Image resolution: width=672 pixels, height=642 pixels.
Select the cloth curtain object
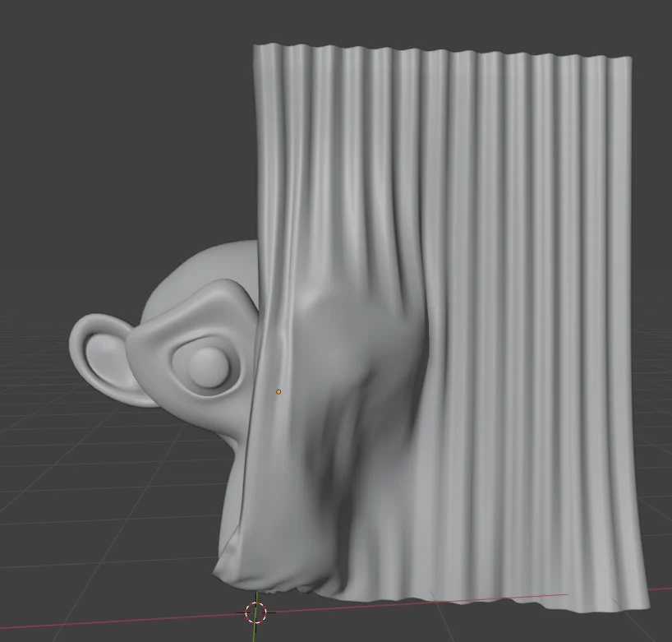point(493,247)
